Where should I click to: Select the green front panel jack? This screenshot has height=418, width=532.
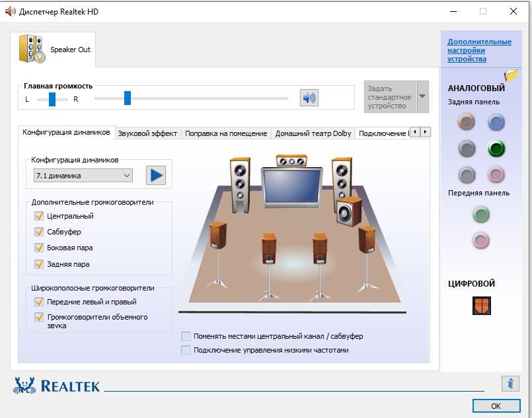[x=480, y=214]
